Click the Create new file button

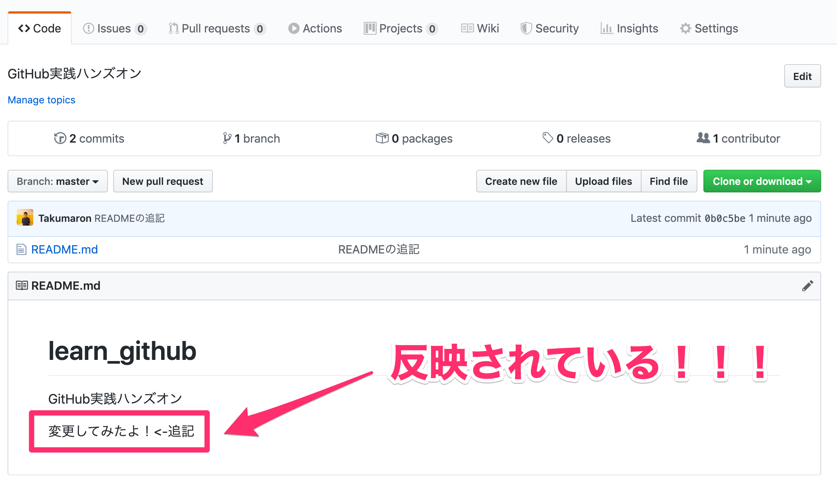click(521, 181)
